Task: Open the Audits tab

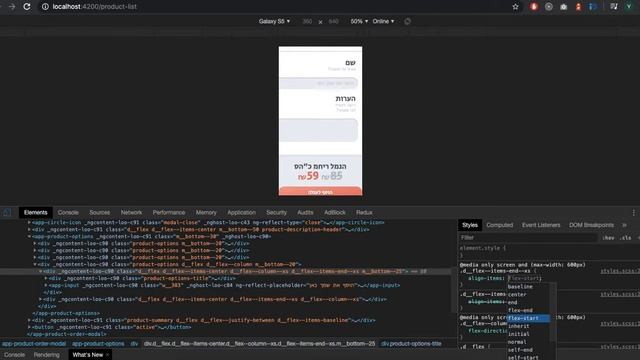Action: click(x=305, y=212)
